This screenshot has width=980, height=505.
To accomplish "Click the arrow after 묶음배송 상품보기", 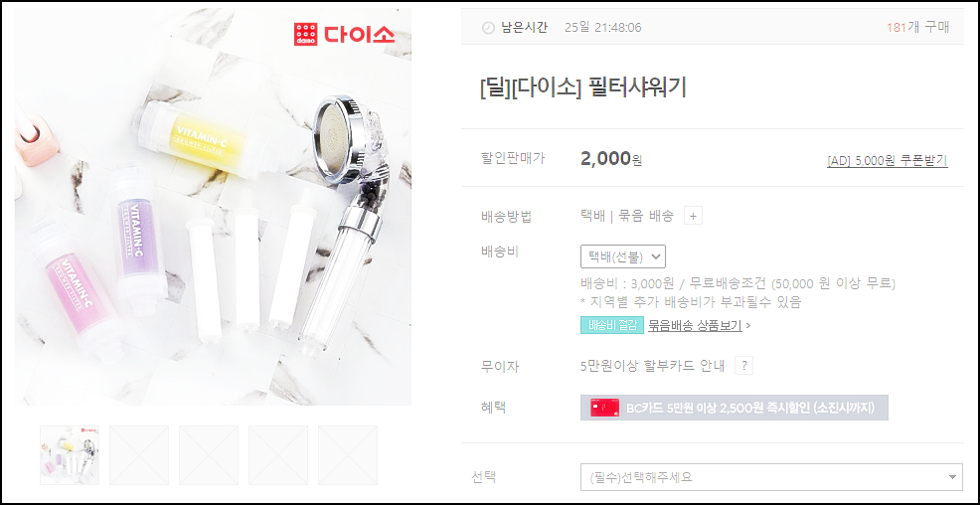I will [748, 326].
